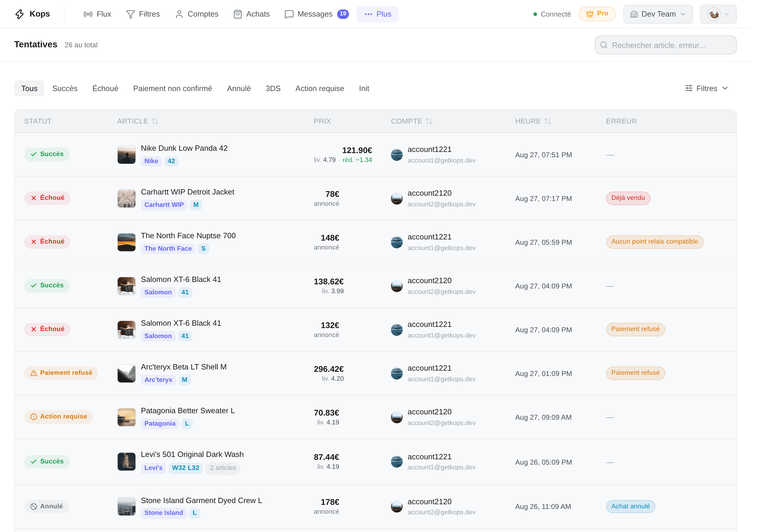The height and width of the screenshot is (532, 757).
Task: Select the Tous tab
Action: [30, 89]
